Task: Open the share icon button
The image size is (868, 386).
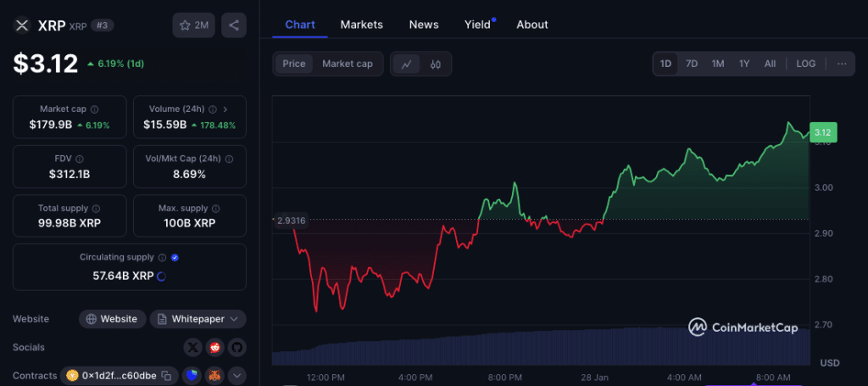Action: 234,25
